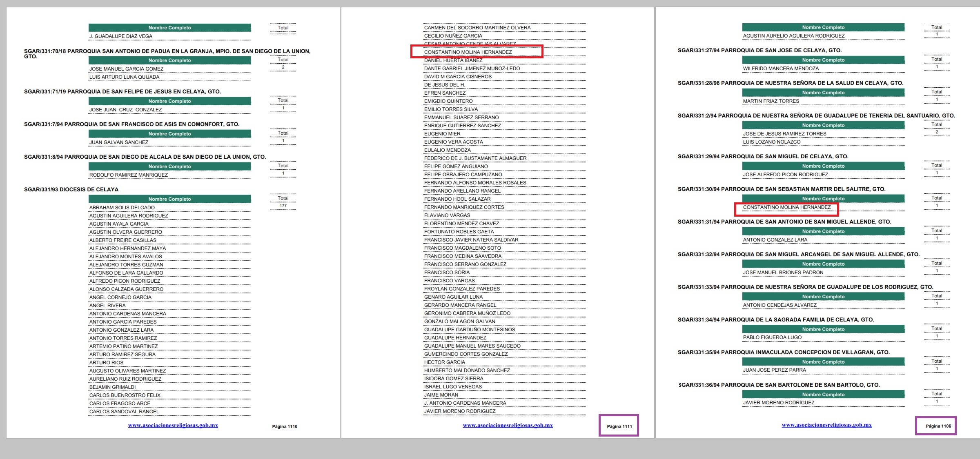
Task: Click JUAN JOSE PEREZ PARRA name
Action: pos(775,370)
